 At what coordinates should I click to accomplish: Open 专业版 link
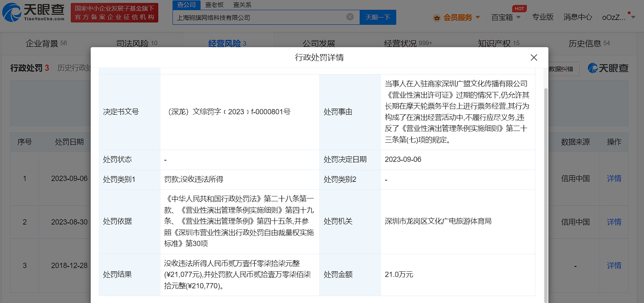(x=543, y=17)
